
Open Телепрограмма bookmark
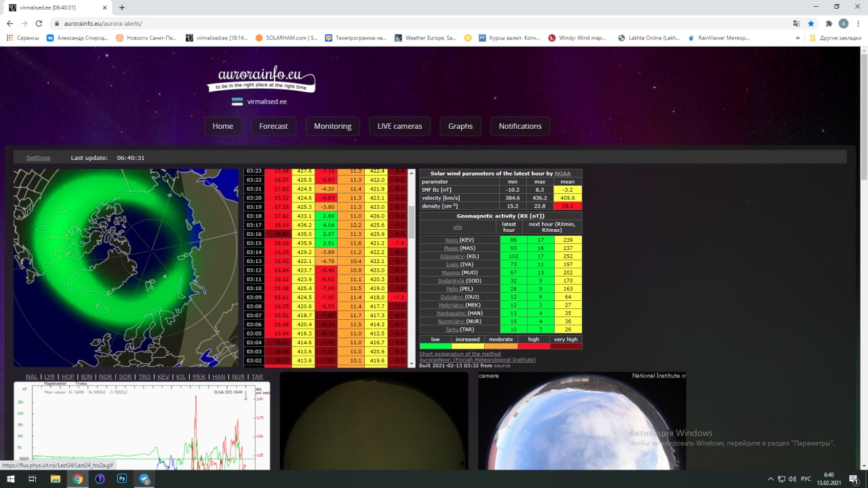coord(356,38)
